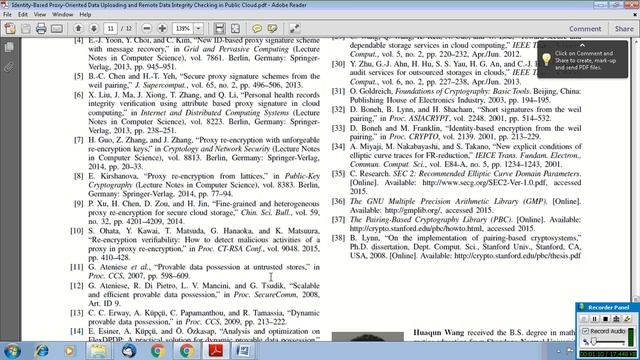
Task: Open the Adobe Reader taskbar icon
Action: [216, 351]
